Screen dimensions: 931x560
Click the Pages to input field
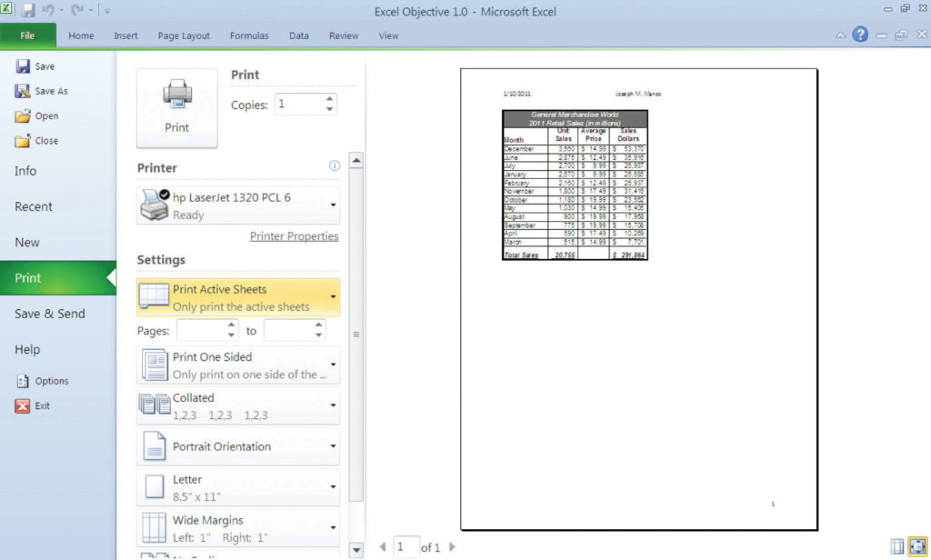[288, 330]
